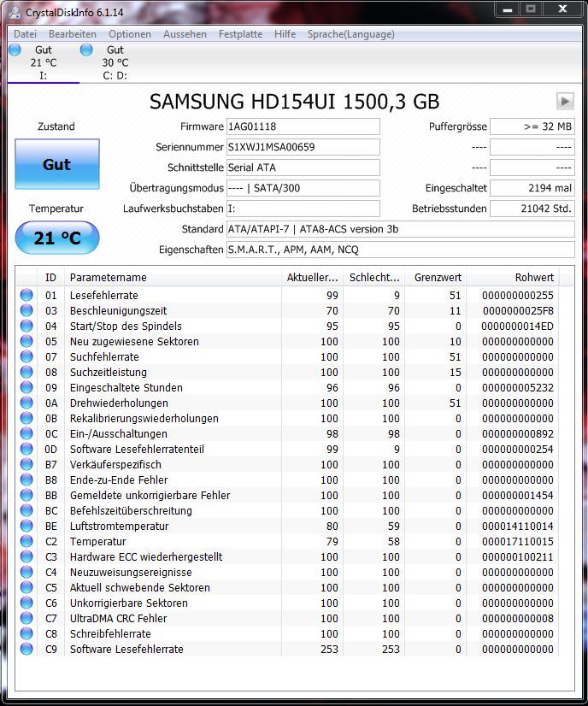Select the Temperatur parameter name
588x706 pixels.
coord(97,541)
